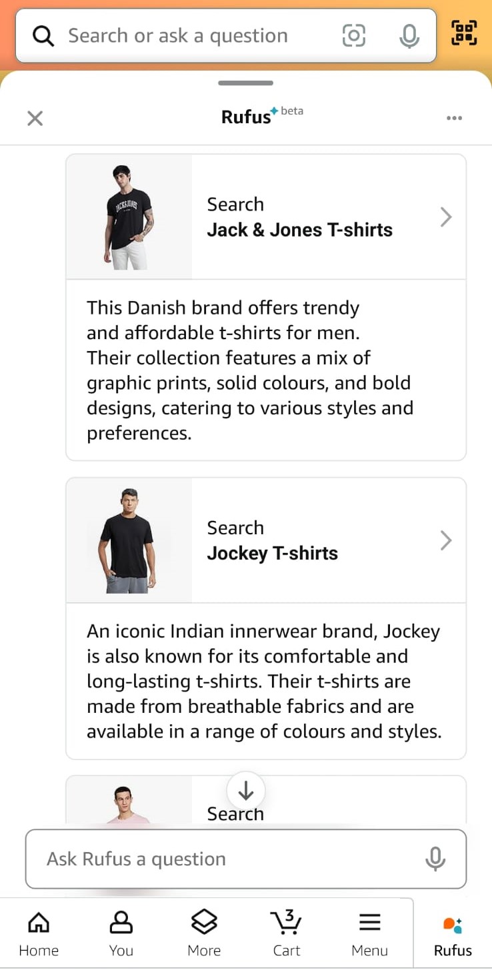492x980 pixels.
Task: Tap the Jack & Jones T-shirt thumbnail
Action: pos(129,217)
